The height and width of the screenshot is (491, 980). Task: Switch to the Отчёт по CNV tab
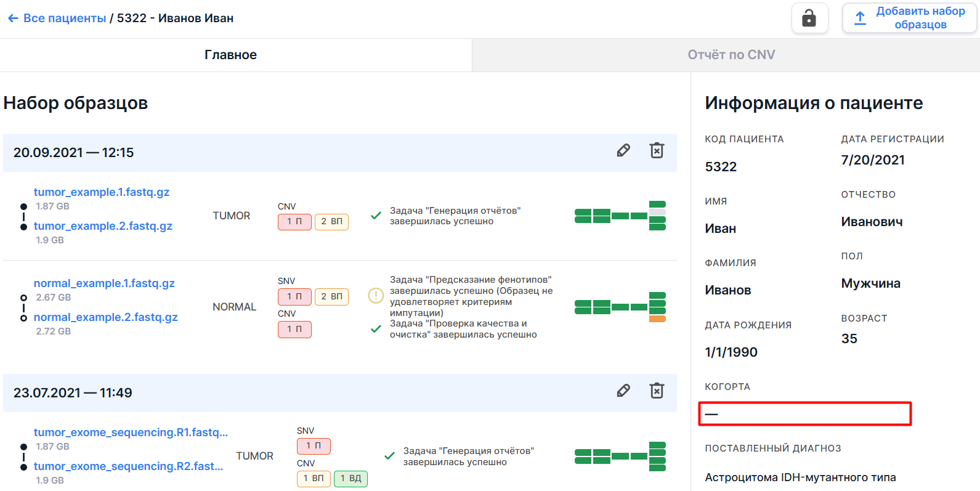click(731, 55)
